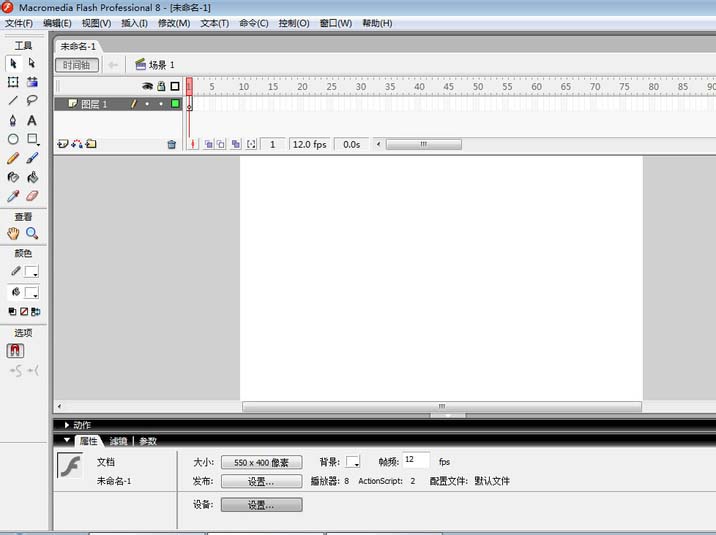716x535 pixels.
Task: Click the Modify Onion Markers icon
Action: click(251, 144)
